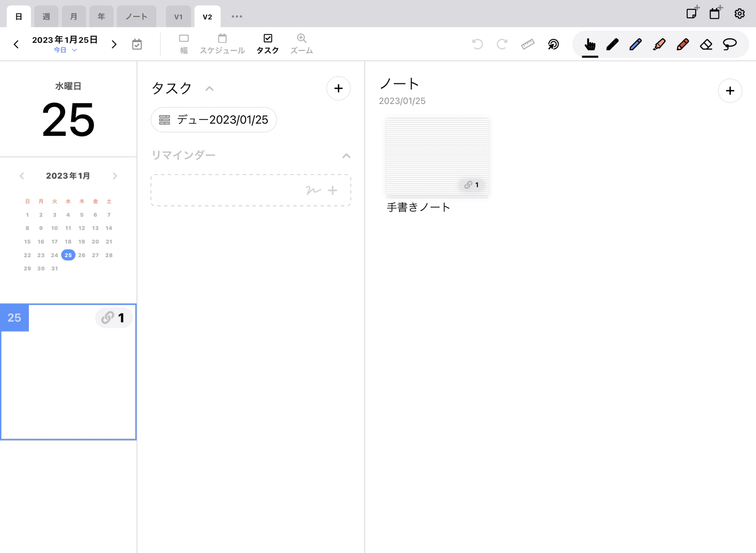Toggle the 幅 width option
This screenshot has height=553, width=756.
click(184, 42)
